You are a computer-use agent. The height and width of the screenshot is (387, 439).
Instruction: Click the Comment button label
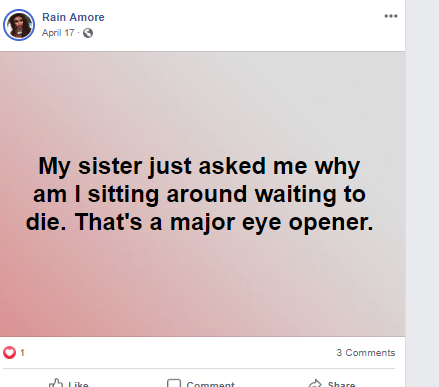[211, 384]
